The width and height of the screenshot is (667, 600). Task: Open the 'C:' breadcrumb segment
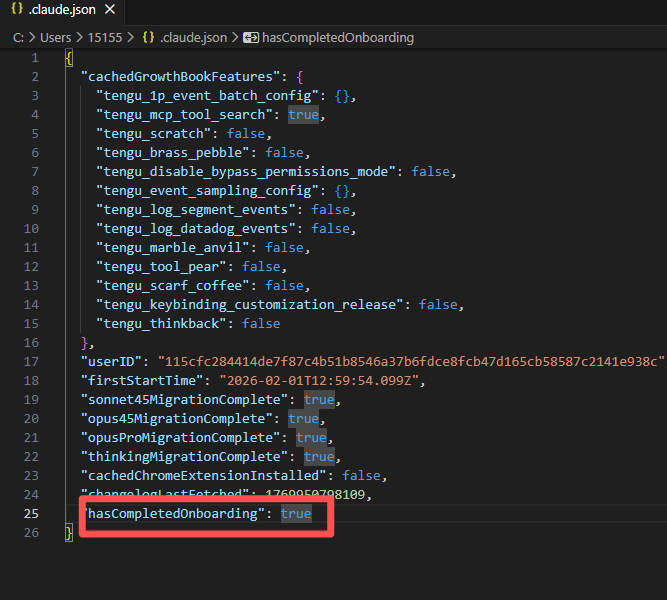pos(19,38)
